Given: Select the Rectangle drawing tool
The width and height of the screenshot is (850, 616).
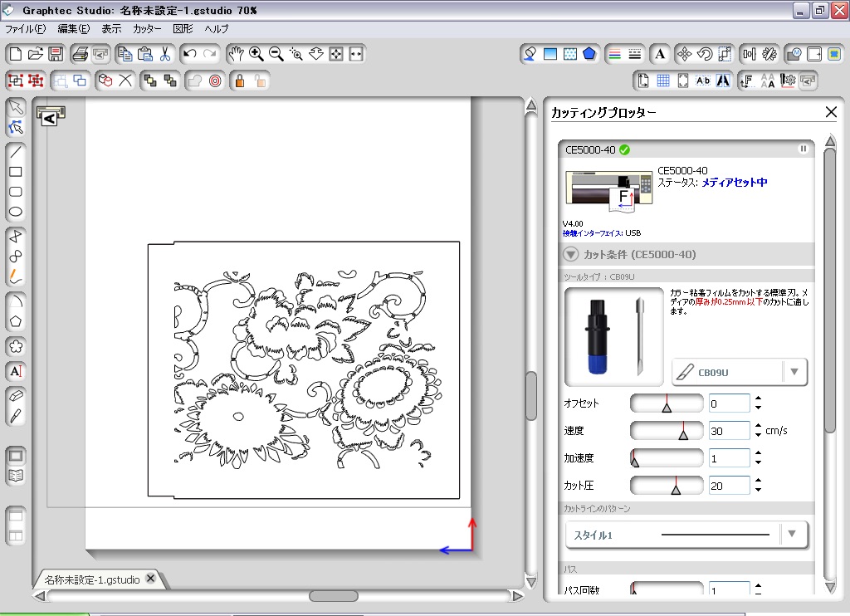Looking at the screenshot, I should click(x=15, y=172).
